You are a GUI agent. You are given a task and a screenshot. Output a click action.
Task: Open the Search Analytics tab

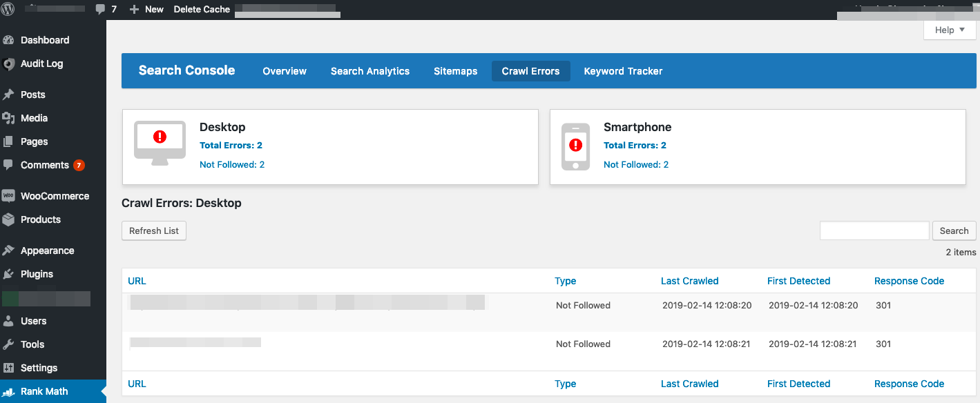pos(370,71)
